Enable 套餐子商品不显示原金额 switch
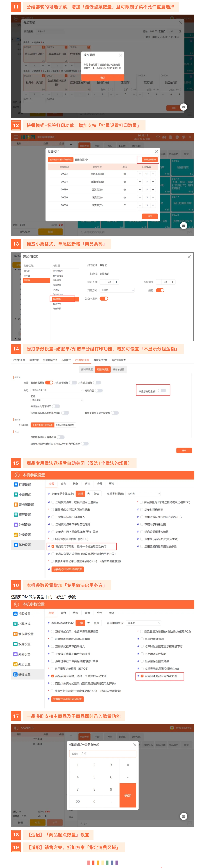This screenshot has width=202, height=868. tap(115, 412)
